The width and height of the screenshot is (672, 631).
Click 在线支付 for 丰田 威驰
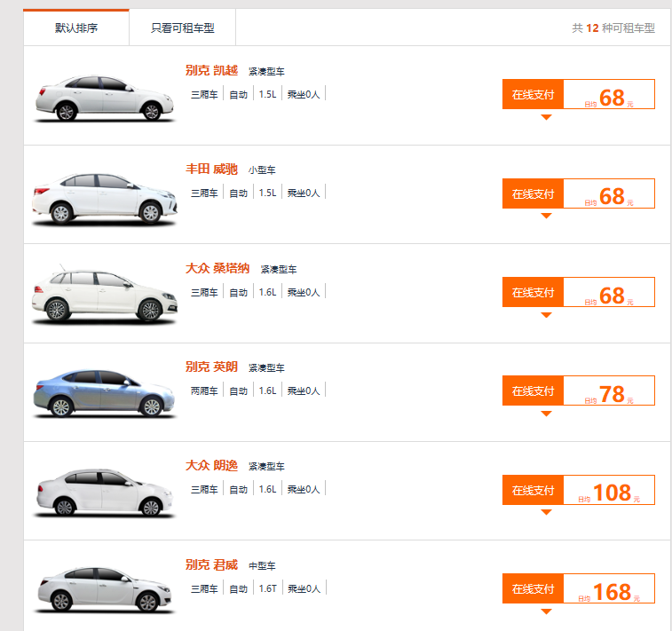533,193
